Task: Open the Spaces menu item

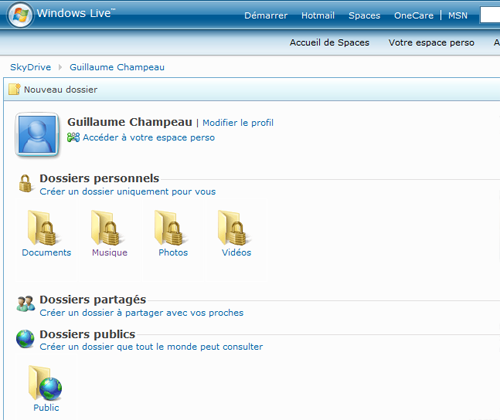Action: [x=364, y=16]
